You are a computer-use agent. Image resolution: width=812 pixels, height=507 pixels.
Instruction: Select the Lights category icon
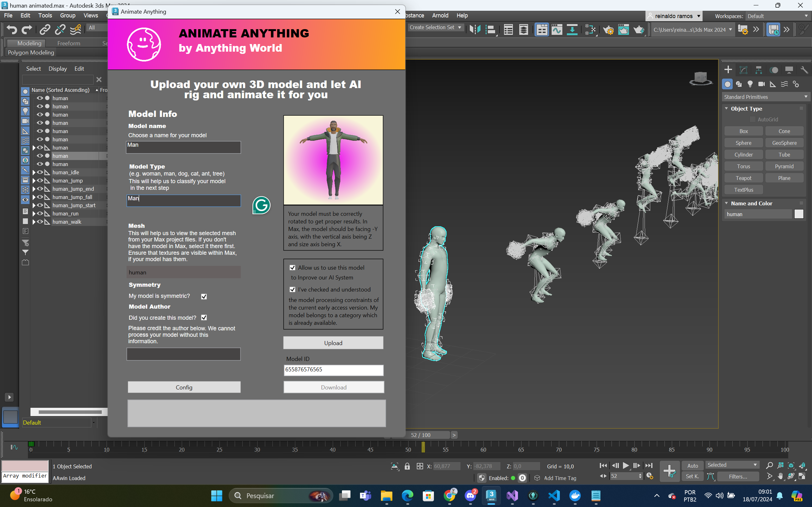(x=750, y=84)
